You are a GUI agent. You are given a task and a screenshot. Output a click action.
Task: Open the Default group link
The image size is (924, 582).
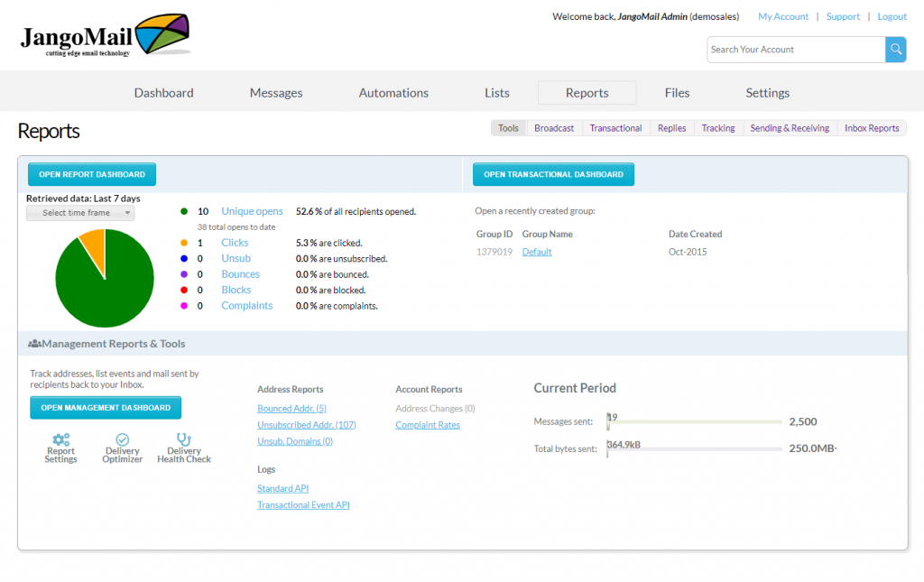pos(537,252)
